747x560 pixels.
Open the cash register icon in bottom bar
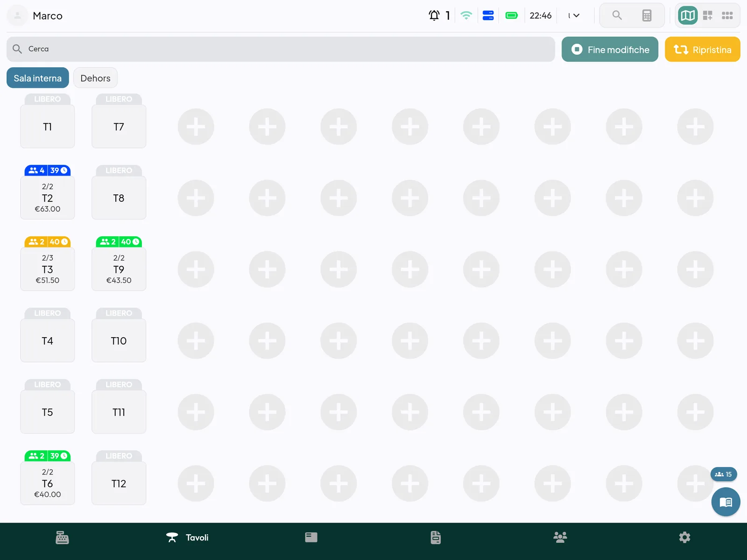click(x=62, y=538)
